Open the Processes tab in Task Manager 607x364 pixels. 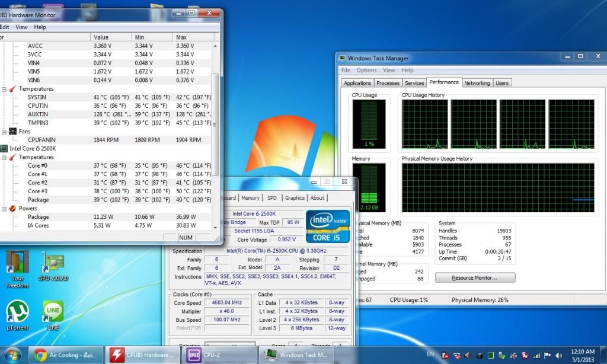pyautogui.click(x=388, y=83)
